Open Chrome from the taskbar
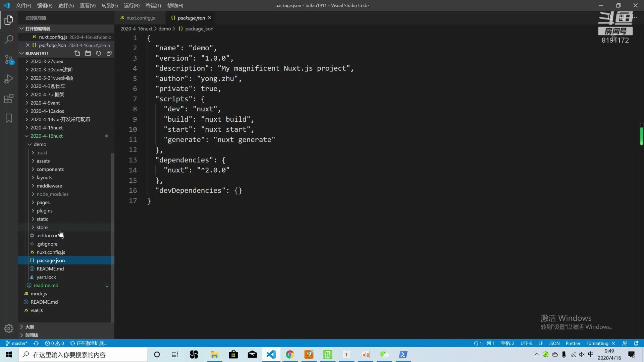 click(x=290, y=355)
